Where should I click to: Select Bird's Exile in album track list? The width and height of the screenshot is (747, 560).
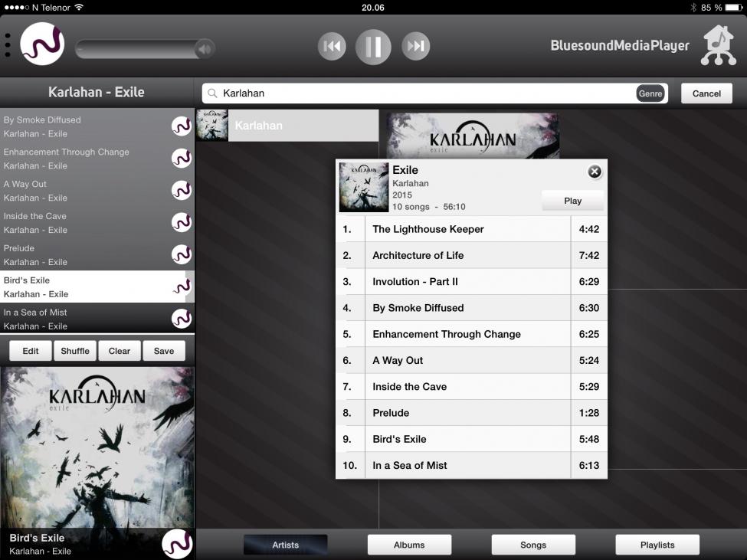tap(472, 438)
